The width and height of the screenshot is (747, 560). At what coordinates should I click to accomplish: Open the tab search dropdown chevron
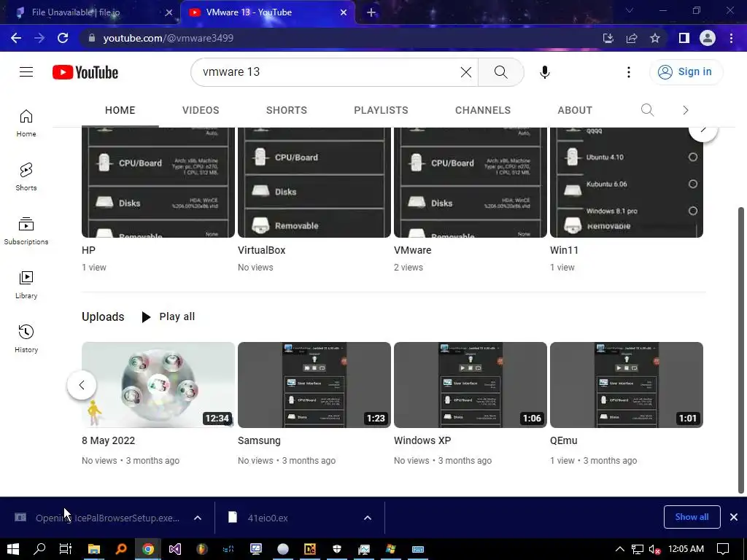click(x=630, y=10)
